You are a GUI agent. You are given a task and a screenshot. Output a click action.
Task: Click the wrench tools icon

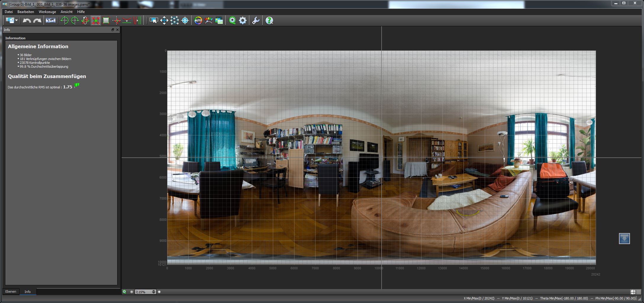coord(256,20)
